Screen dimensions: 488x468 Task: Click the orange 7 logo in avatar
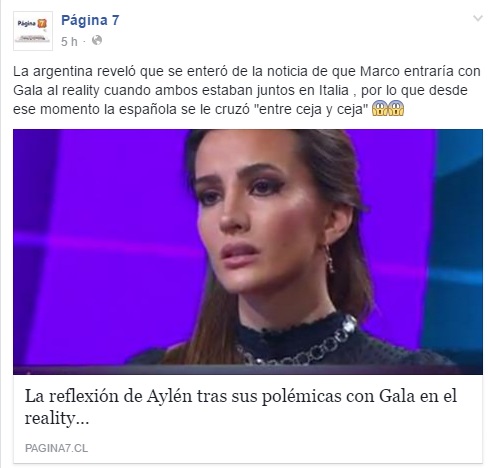[42, 23]
